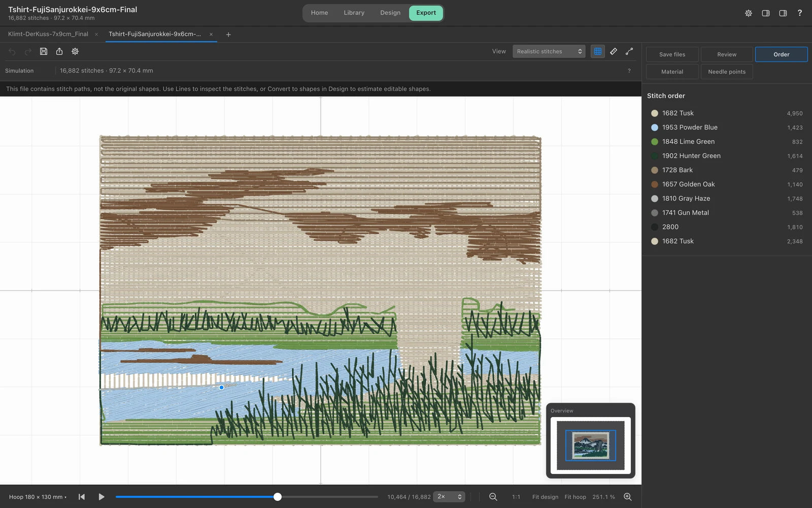Click the Overview thumbnail preview
The height and width of the screenshot is (508, 812).
click(591, 446)
